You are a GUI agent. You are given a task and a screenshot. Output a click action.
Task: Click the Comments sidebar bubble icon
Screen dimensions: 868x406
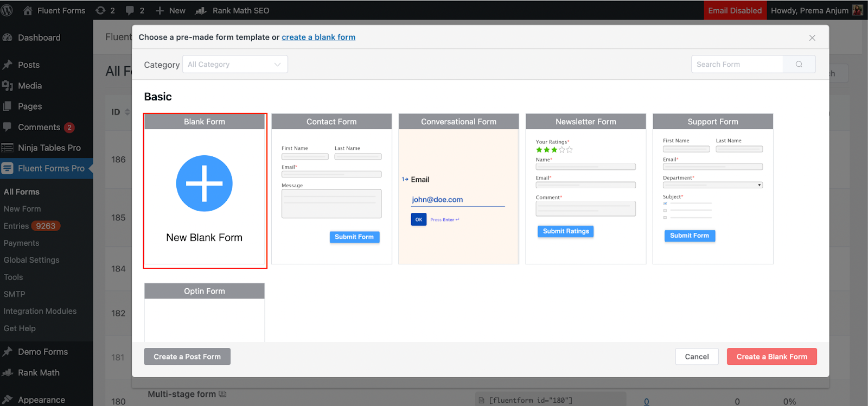[8, 127]
